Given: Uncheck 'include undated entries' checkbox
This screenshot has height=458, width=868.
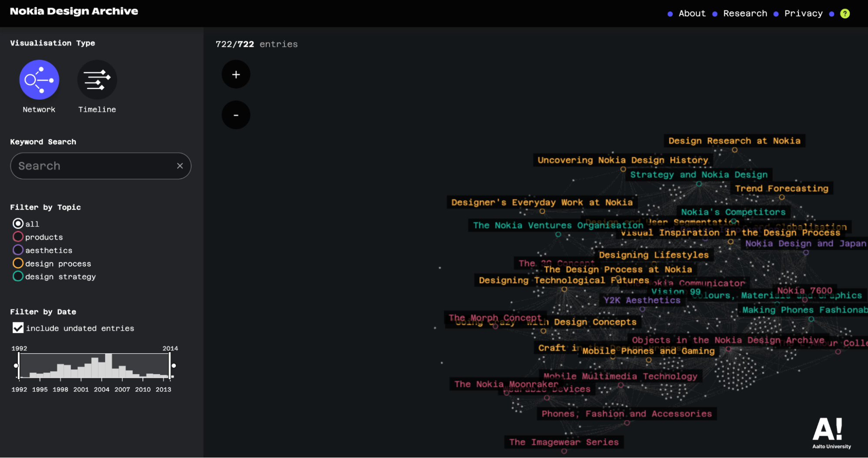Looking at the screenshot, I should [x=18, y=328].
